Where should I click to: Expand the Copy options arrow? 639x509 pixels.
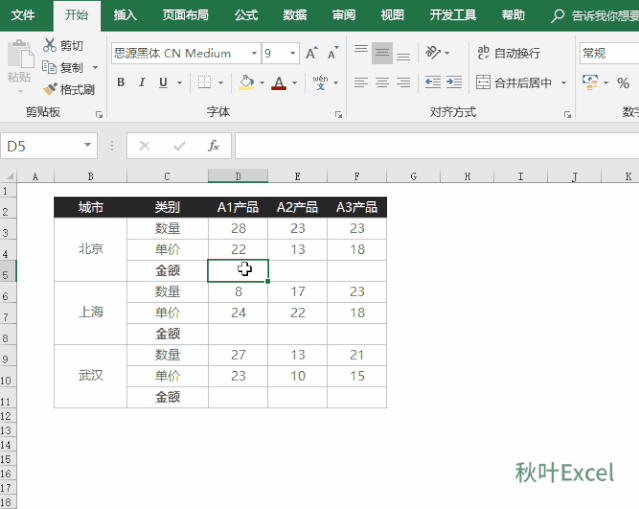95,67
